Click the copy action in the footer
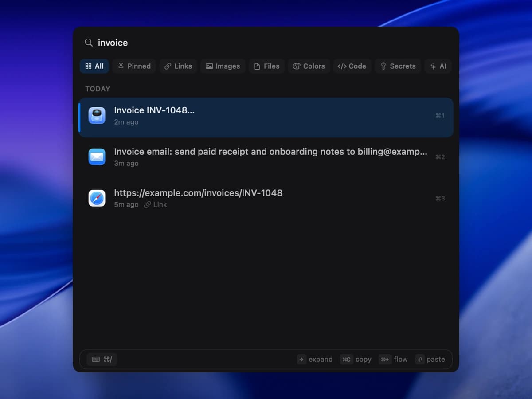The width and height of the screenshot is (532, 399). [x=356, y=359]
